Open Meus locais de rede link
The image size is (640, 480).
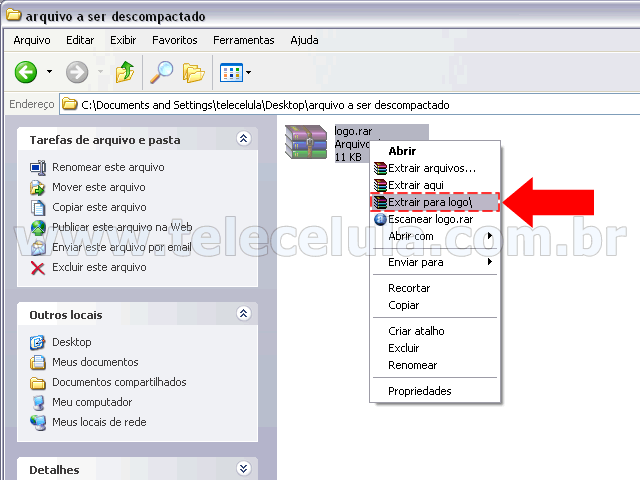click(x=99, y=422)
